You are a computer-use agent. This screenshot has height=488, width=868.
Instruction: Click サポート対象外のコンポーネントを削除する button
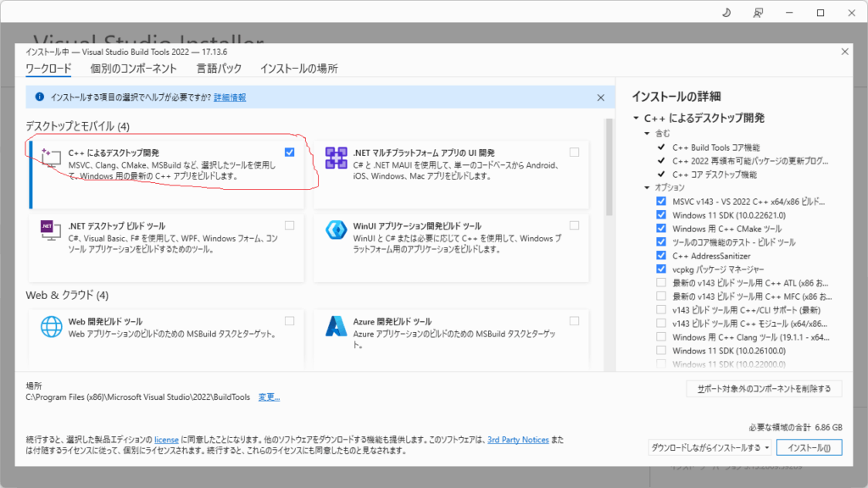[x=764, y=389]
